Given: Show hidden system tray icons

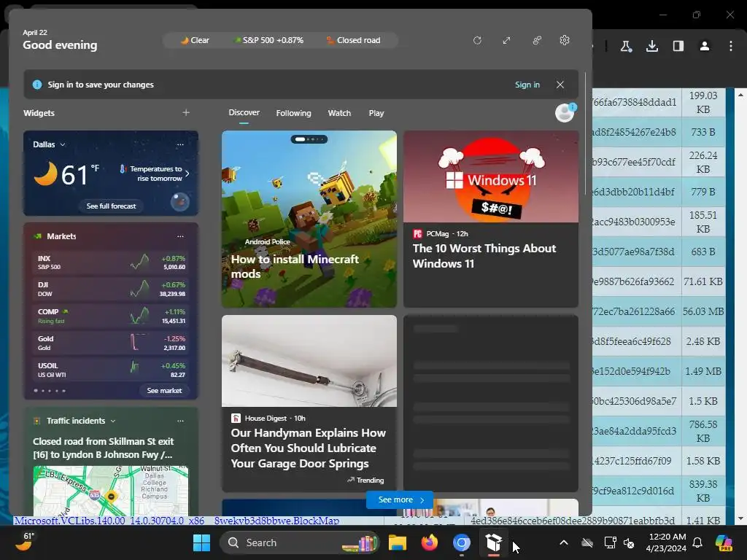Looking at the screenshot, I should tap(564, 542).
